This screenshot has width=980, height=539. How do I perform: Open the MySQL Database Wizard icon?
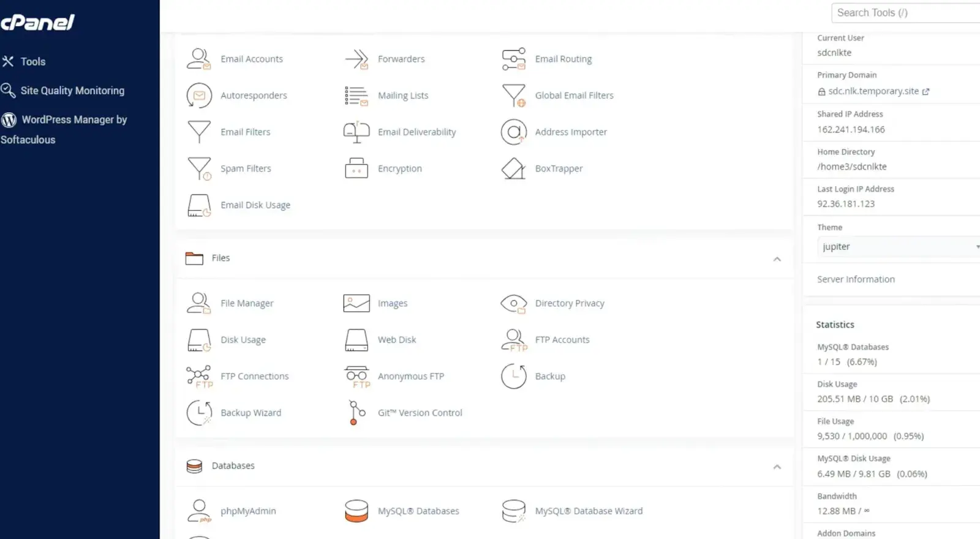[x=514, y=511]
